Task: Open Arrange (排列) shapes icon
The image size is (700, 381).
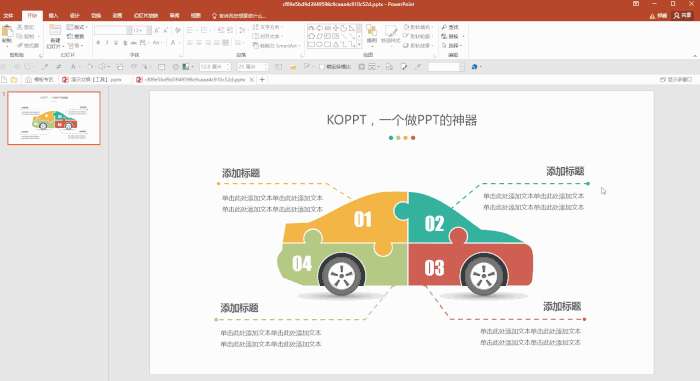Action: point(371,31)
